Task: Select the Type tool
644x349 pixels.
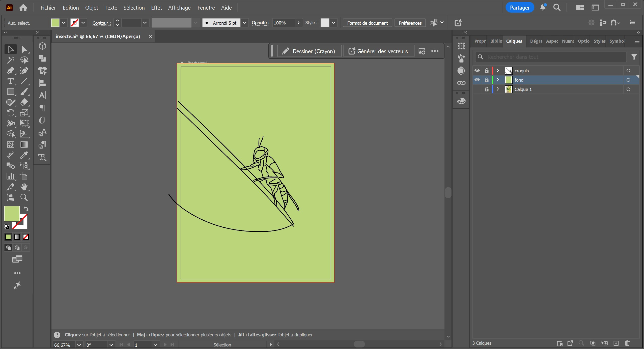Action: [x=10, y=81]
